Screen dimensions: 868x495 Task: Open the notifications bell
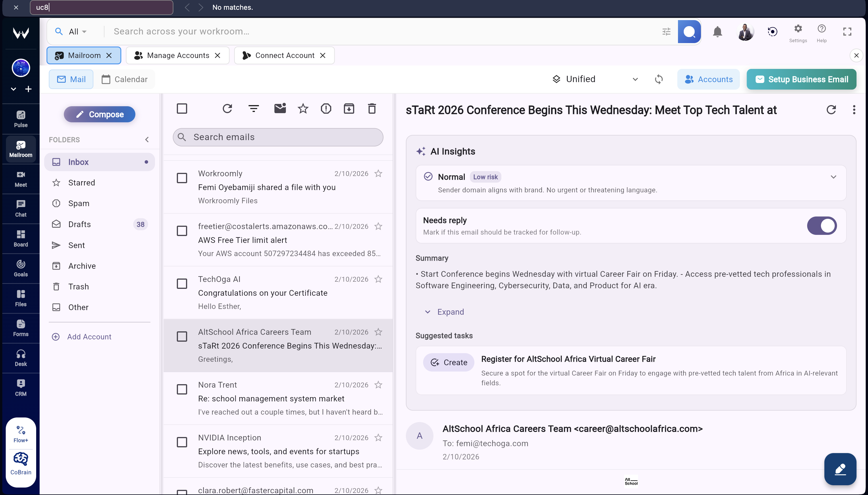717,31
